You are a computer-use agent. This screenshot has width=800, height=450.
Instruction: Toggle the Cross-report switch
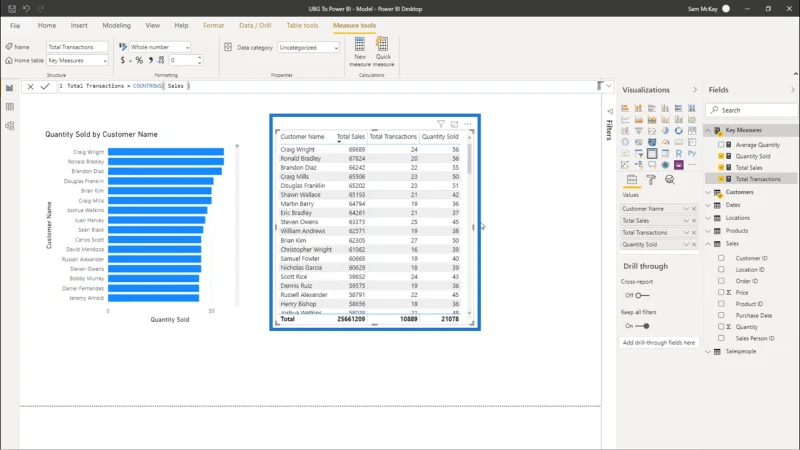[642, 295]
